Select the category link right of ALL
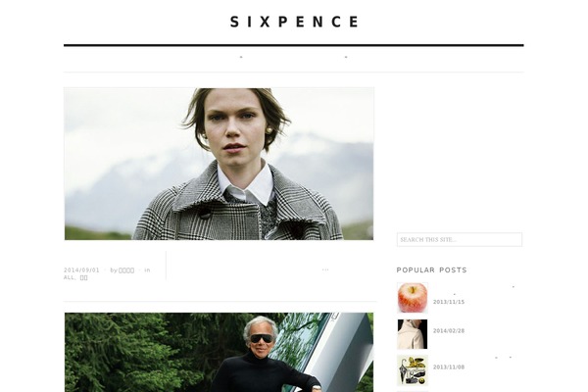 coord(84,278)
